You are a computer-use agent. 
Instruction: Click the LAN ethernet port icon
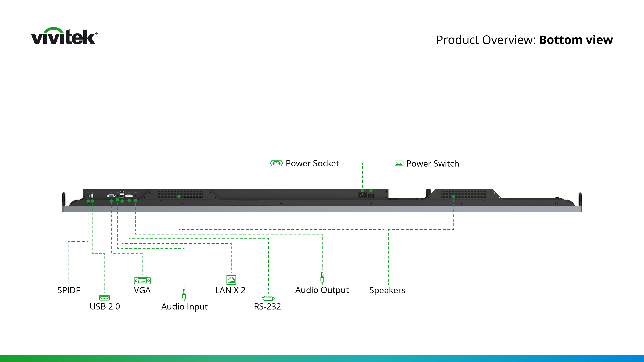tap(231, 280)
